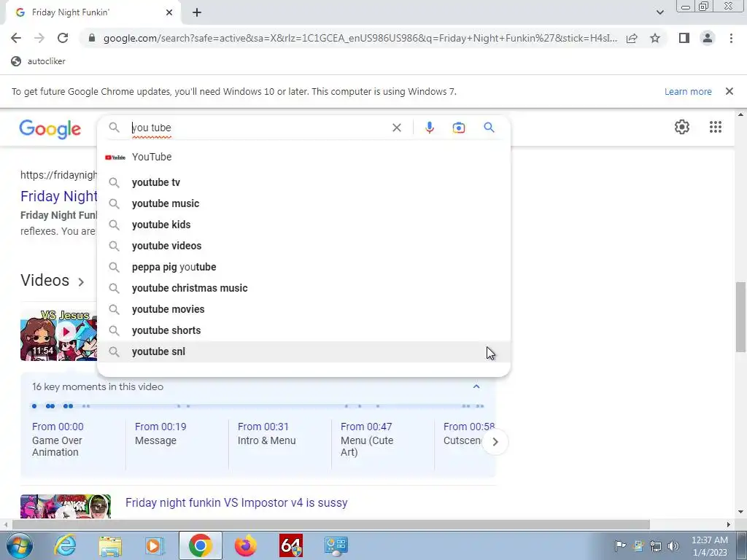Viewport: 747px width, 560px height.
Task: Open Chrome side panel
Action: 684,38
